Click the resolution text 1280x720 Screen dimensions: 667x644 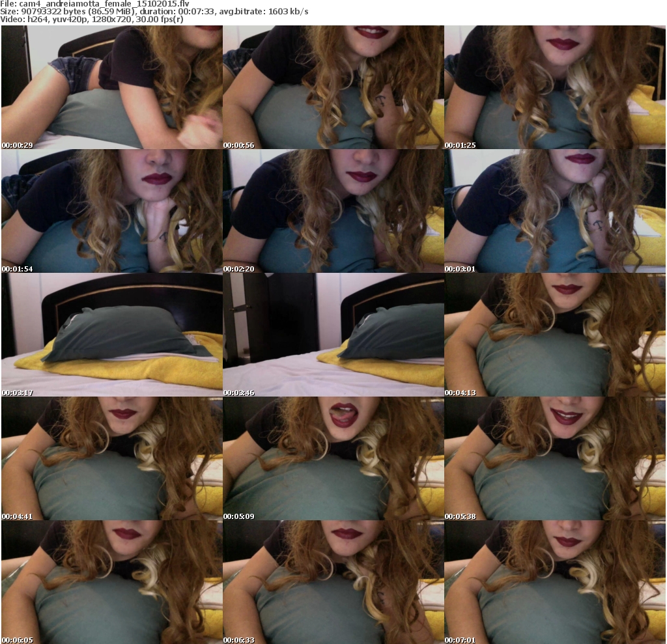coord(112,19)
